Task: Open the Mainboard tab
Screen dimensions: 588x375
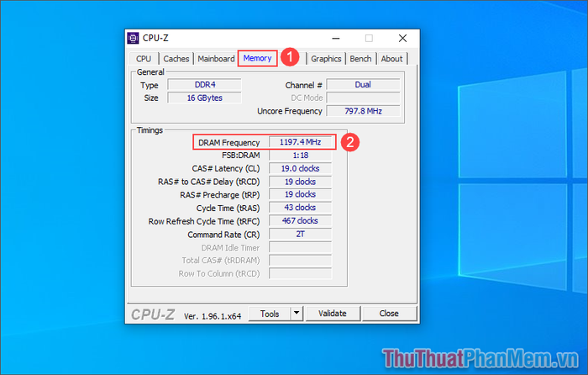Action: tap(216, 59)
